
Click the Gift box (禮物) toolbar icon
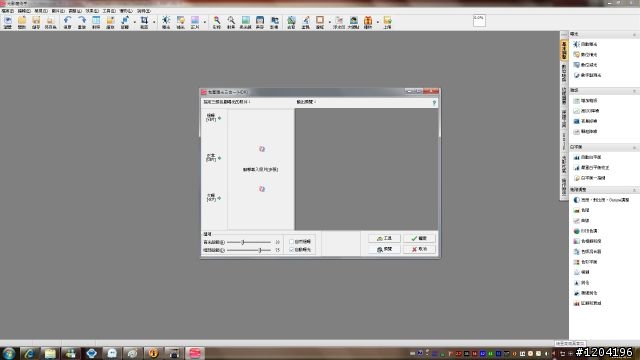point(368,22)
